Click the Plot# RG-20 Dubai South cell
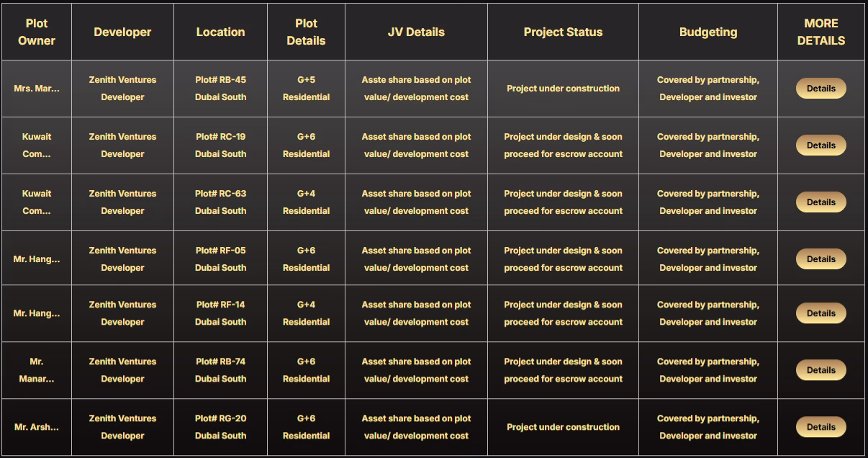Viewport: 868px width, 458px height. (220, 427)
